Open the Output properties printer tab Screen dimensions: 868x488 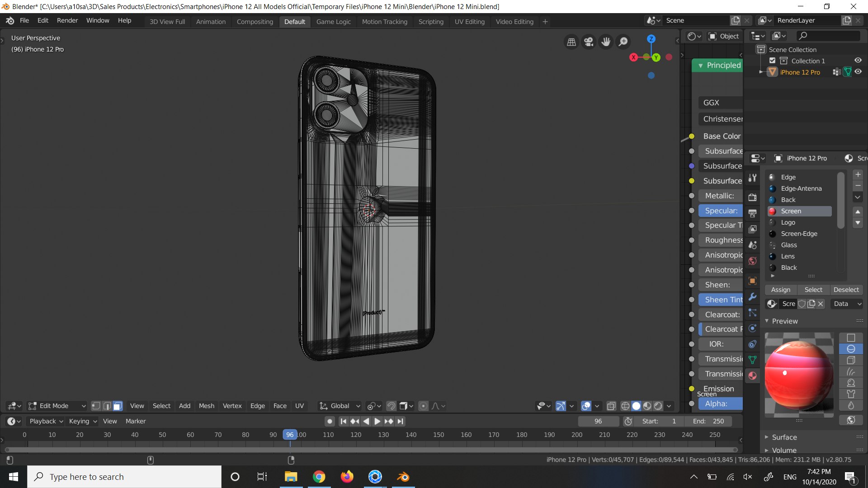tap(752, 213)
